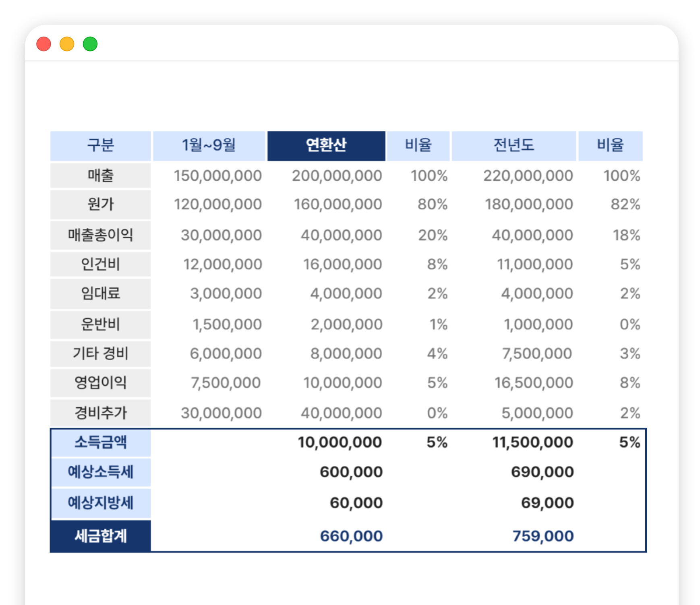Select the 인건비 row label
Image resolution: width=700 pixels, height=605 pixels.
coord(101,264)
